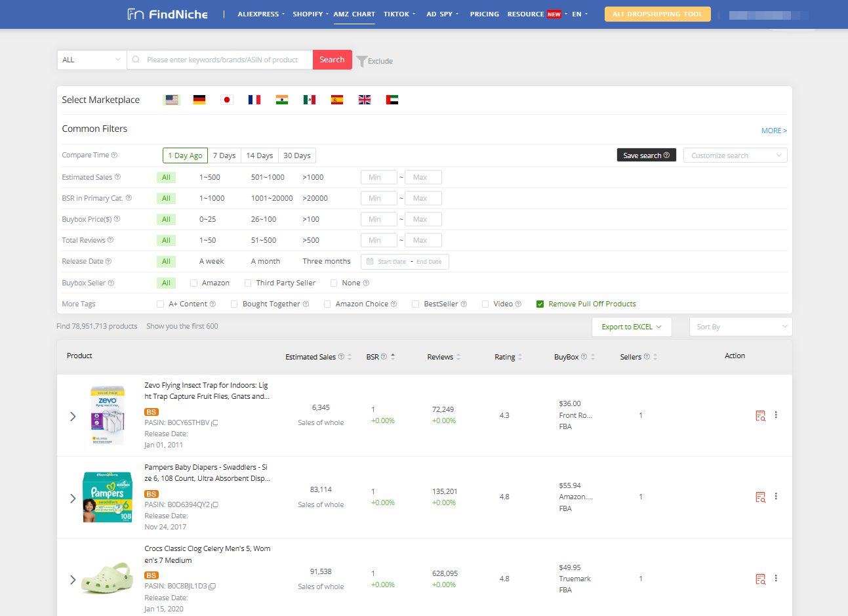Check the Amazon option under Buybox Seller
The image size is (848, 616).
193,282
